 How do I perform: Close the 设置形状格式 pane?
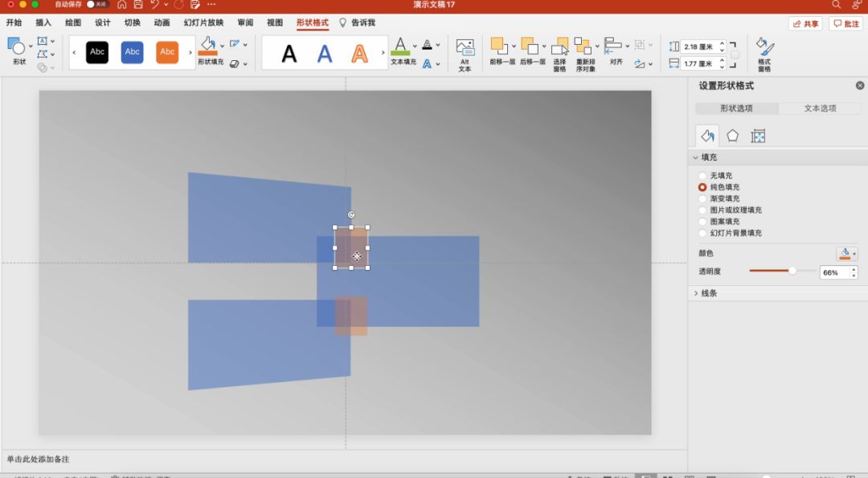pos(860,85)
